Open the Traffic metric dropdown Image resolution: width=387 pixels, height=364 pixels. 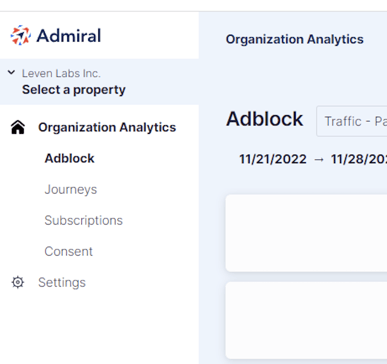click(x=352, y=121)
